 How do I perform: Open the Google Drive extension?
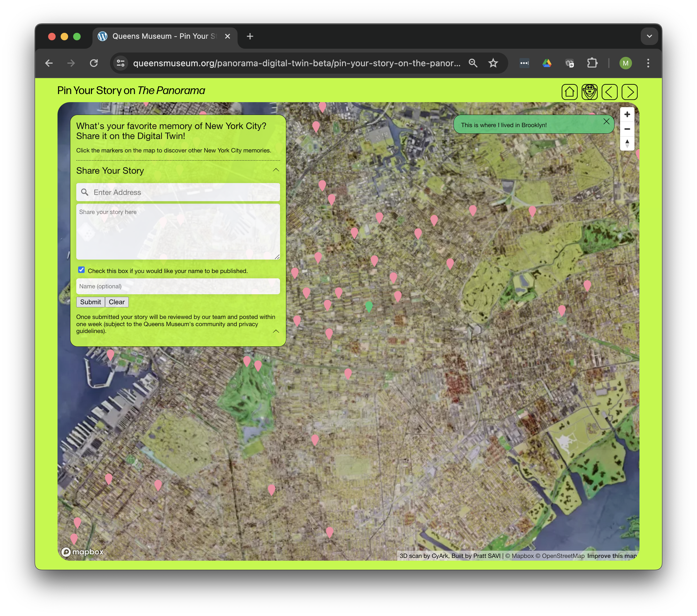(x=547, y=63)
